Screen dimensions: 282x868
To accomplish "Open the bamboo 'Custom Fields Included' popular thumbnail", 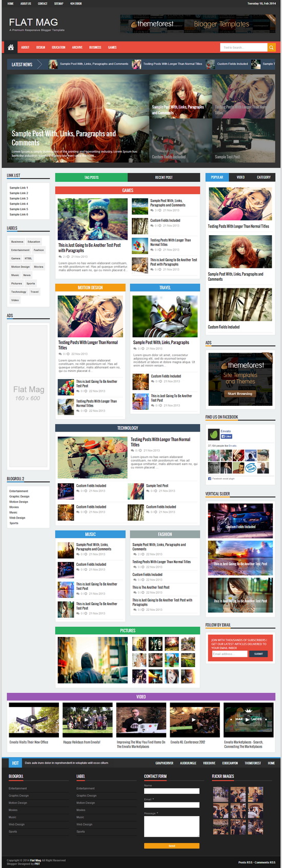I will tap(240, 305).
